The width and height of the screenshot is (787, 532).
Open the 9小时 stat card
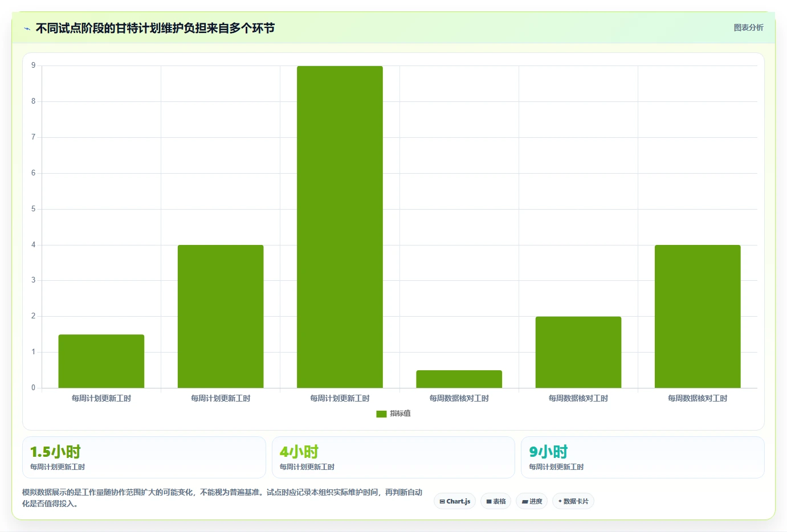643,457
